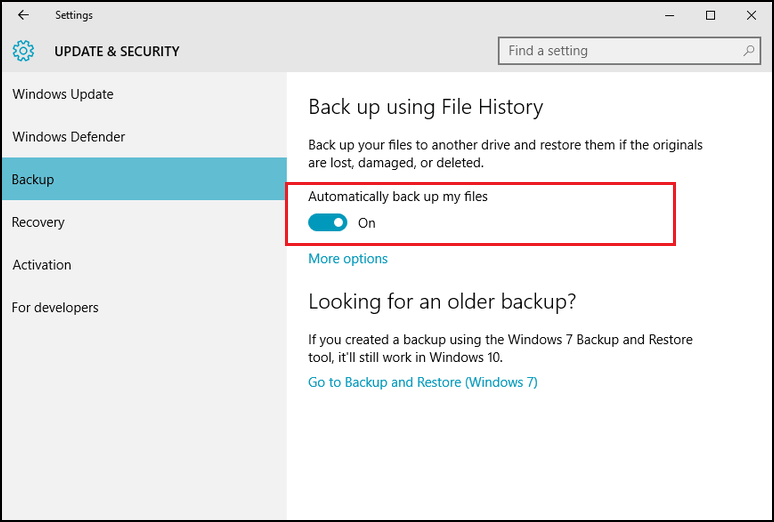Go to the Recovery settings page

tap(38, 222)
